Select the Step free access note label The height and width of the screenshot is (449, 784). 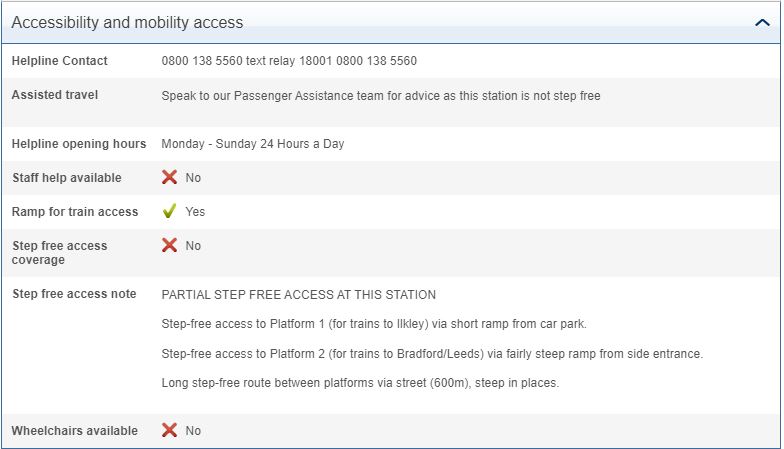pos(74,294)
